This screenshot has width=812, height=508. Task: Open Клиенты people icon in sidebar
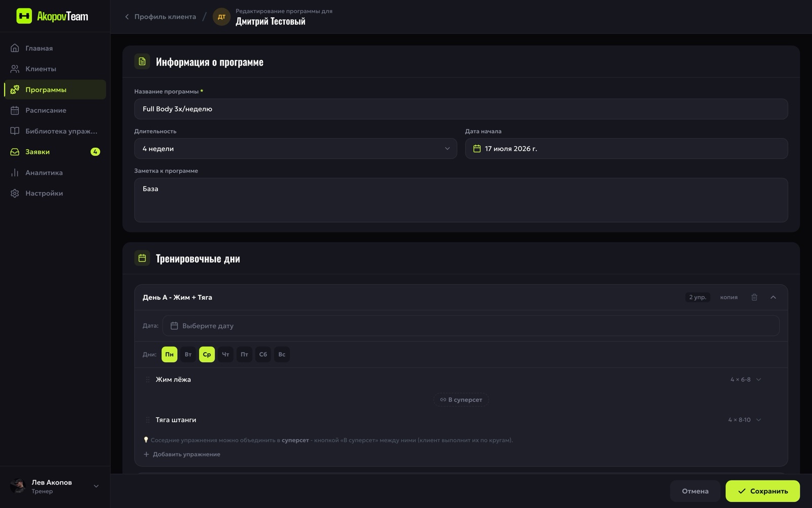coord(15,69)
